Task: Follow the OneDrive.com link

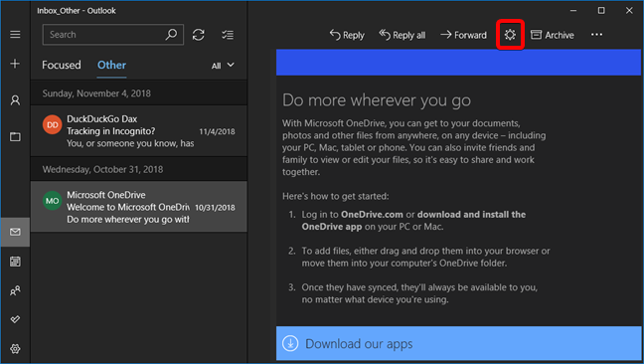Action: pyautogui.click(x=372, y=215)
